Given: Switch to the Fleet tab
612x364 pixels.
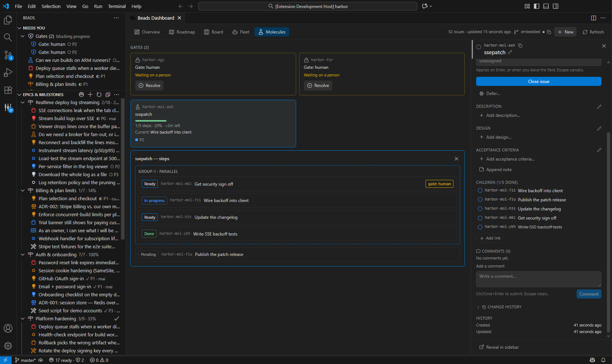Looking at the screenshot, I should [241, 32].
